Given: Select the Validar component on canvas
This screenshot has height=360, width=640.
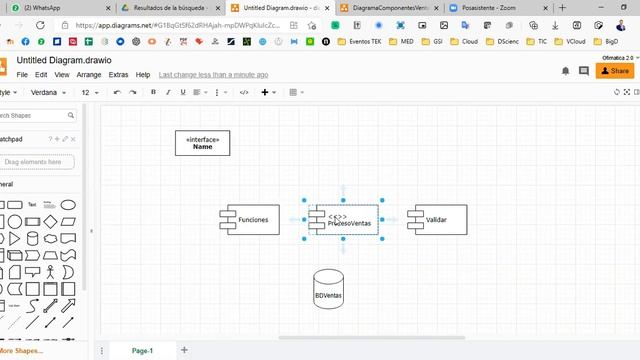Looking at the screenshot, I should tap(437, 220).
